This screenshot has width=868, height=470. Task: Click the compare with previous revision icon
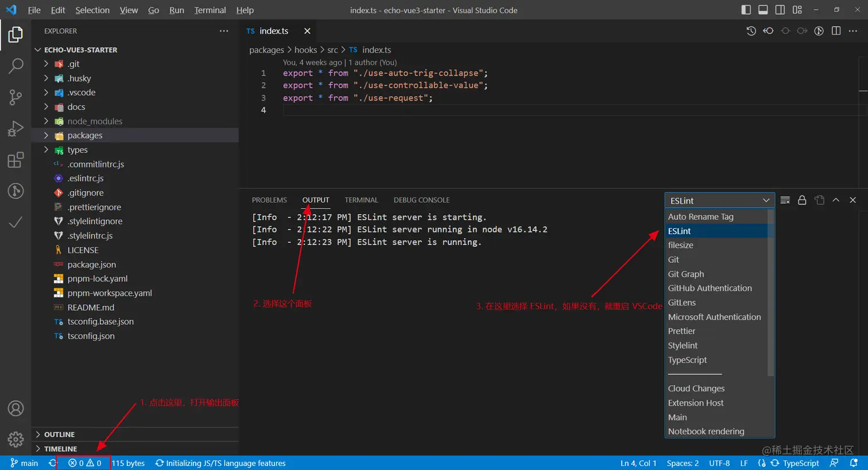(768, 31)
